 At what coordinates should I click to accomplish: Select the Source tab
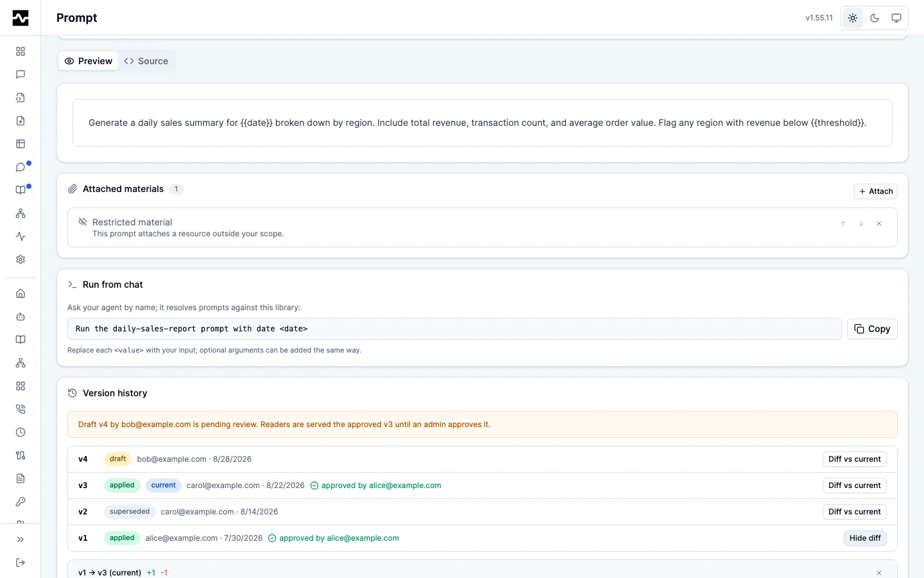click(146, 61)
